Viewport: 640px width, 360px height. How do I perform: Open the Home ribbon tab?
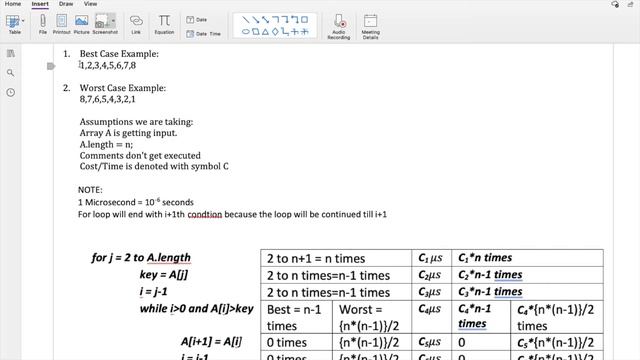tap(13, 4)
